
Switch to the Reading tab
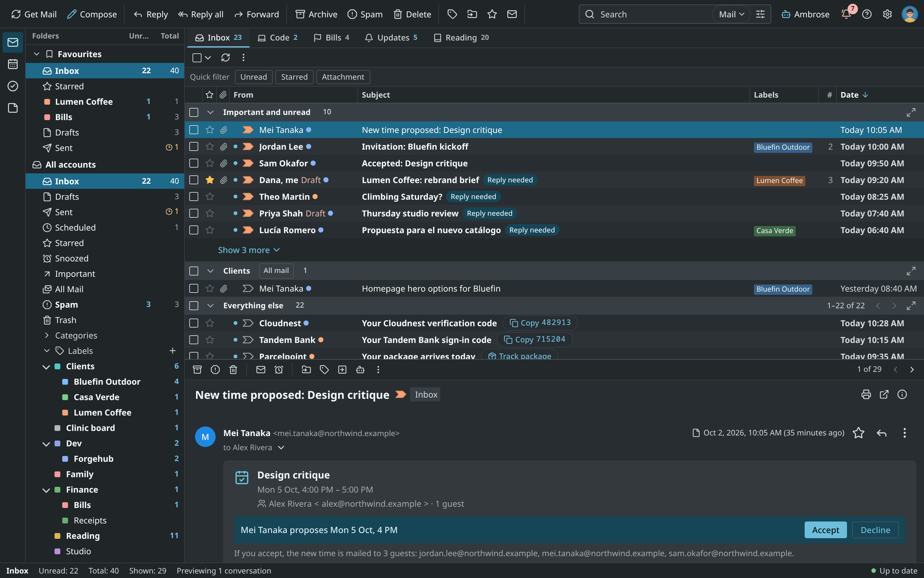461,38
